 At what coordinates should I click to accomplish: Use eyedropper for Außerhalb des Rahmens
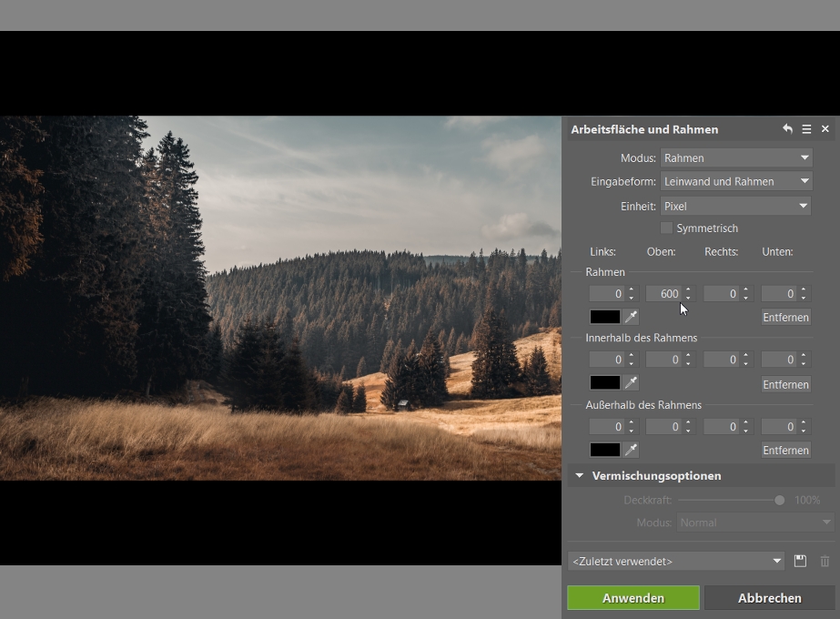[x=631, y=450]
